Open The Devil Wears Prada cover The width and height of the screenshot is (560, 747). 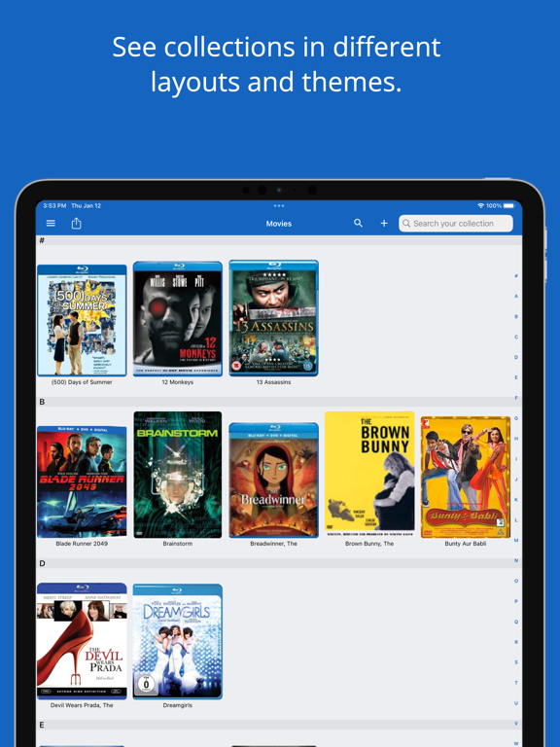[x=82, y=641]
